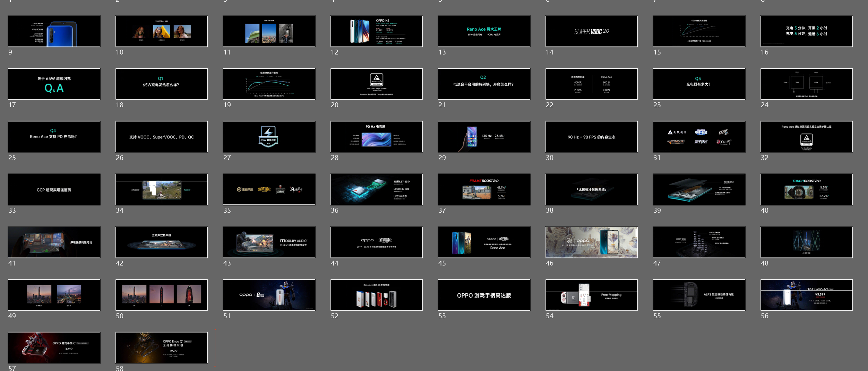This screenshot has width=868, height=371.
Task: Select slide 15 charging curve chart
Action: (x=699, y=31)
